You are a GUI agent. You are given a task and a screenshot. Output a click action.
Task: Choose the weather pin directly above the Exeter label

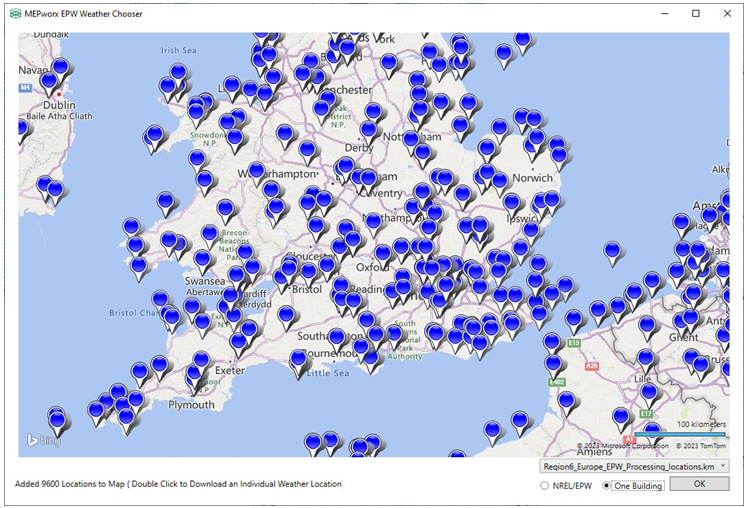click(x=238, y=342)
